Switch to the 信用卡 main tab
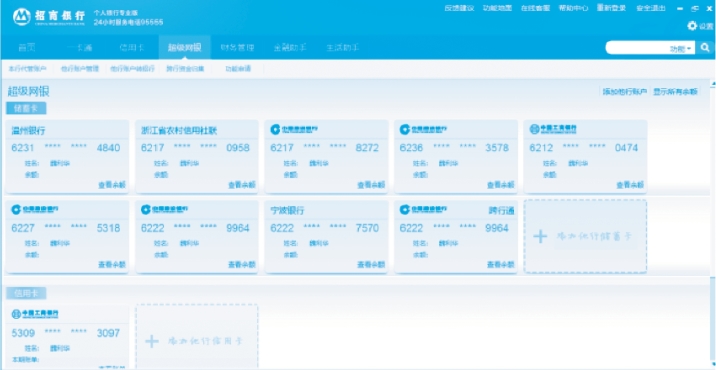 (x=132, y=48)
